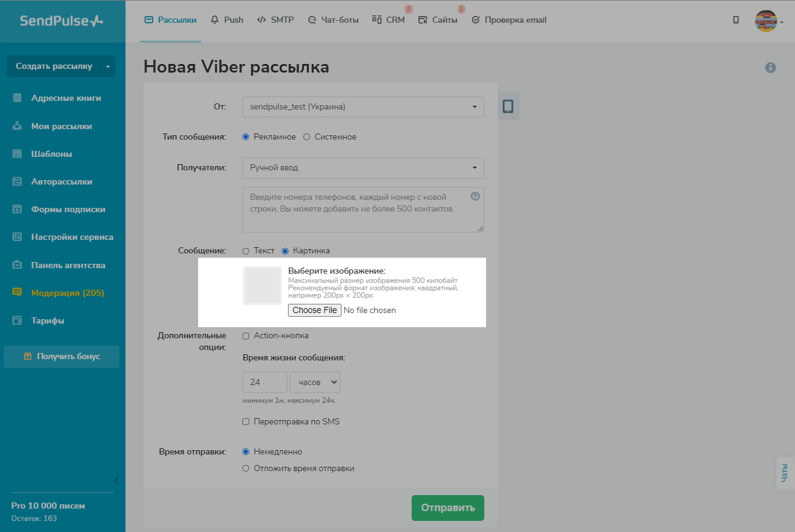
Task: Click the Pro 10 000 писем plan text
Action: 48,506
